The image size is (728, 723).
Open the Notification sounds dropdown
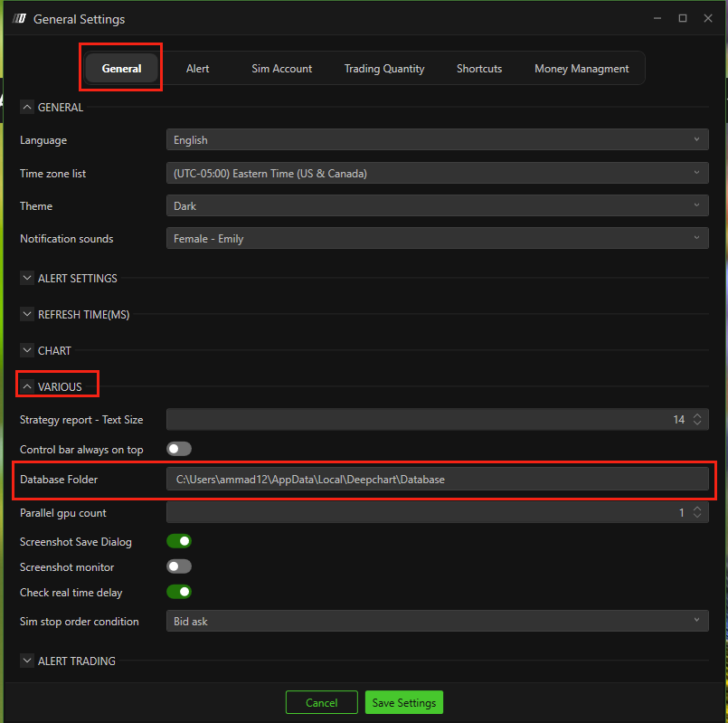point(437,239)
